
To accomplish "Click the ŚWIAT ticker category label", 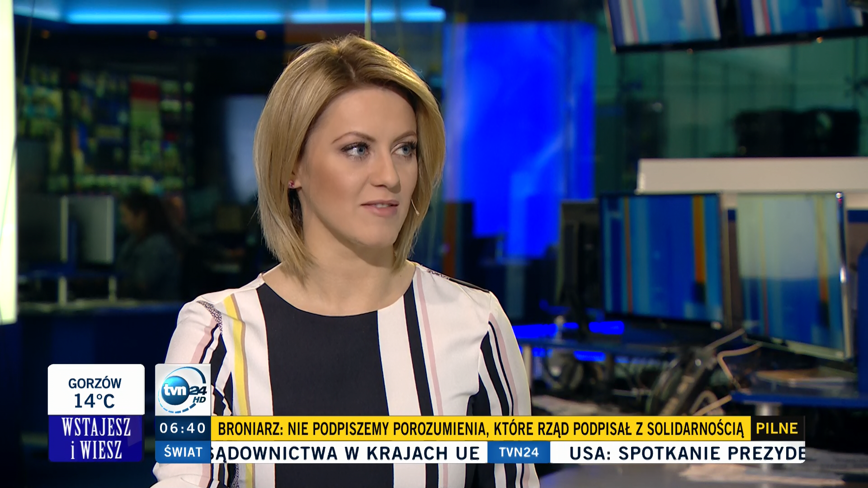I will pos(183,452).
